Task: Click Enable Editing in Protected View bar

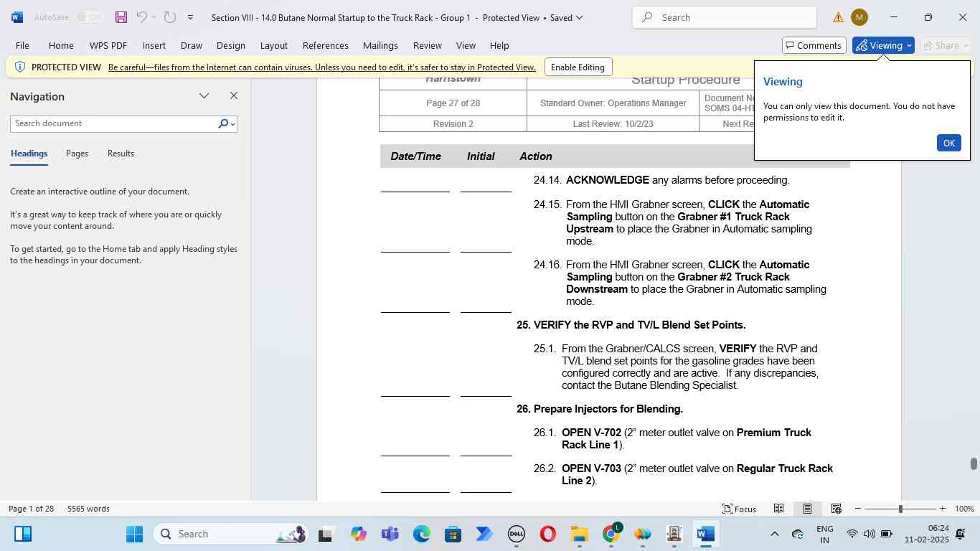Action: 578,67
